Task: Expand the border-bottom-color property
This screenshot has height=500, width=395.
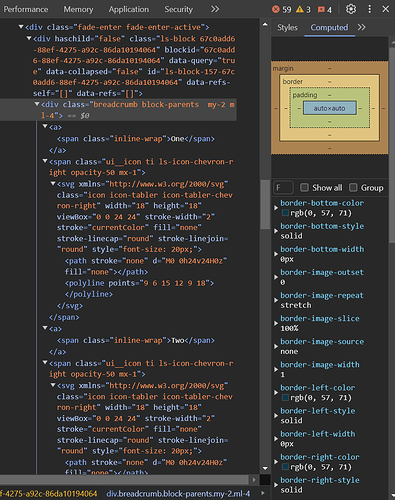Action: (276, 208)
